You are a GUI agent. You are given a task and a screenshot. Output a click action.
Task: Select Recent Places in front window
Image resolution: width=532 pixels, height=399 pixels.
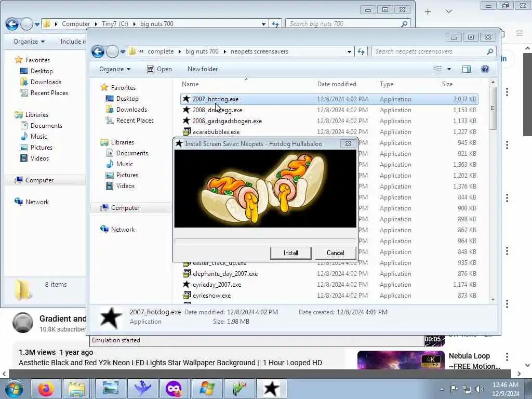point(135,120)
